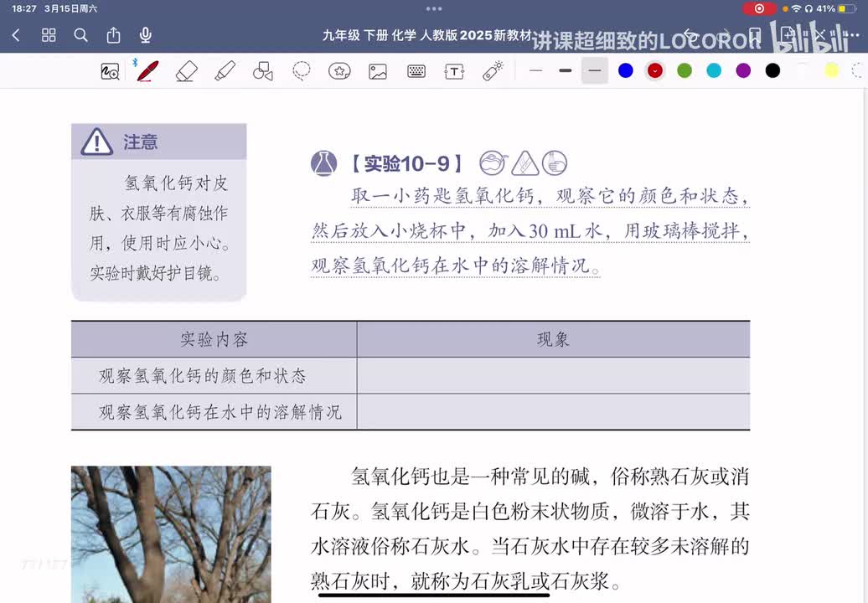Pick the black pen color
The width and height of the screenshot is (868, 603).
coord(772,71)
